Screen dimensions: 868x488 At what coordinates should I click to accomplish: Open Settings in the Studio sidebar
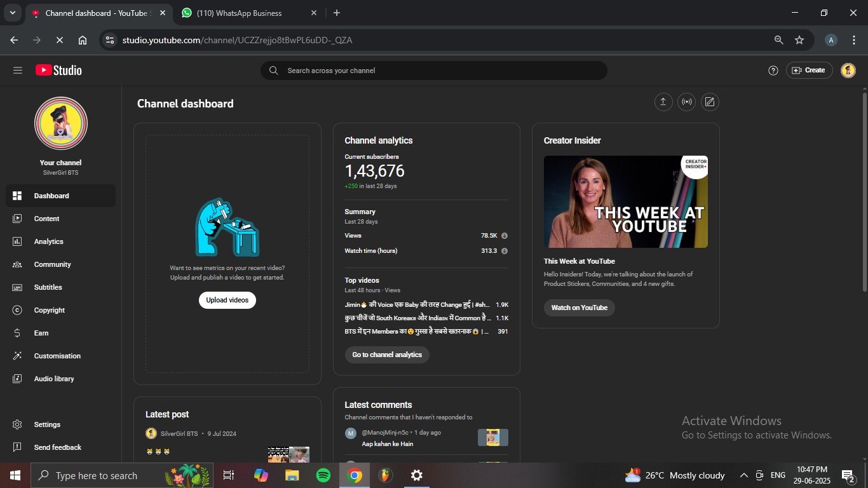click(x=60, y=424)
